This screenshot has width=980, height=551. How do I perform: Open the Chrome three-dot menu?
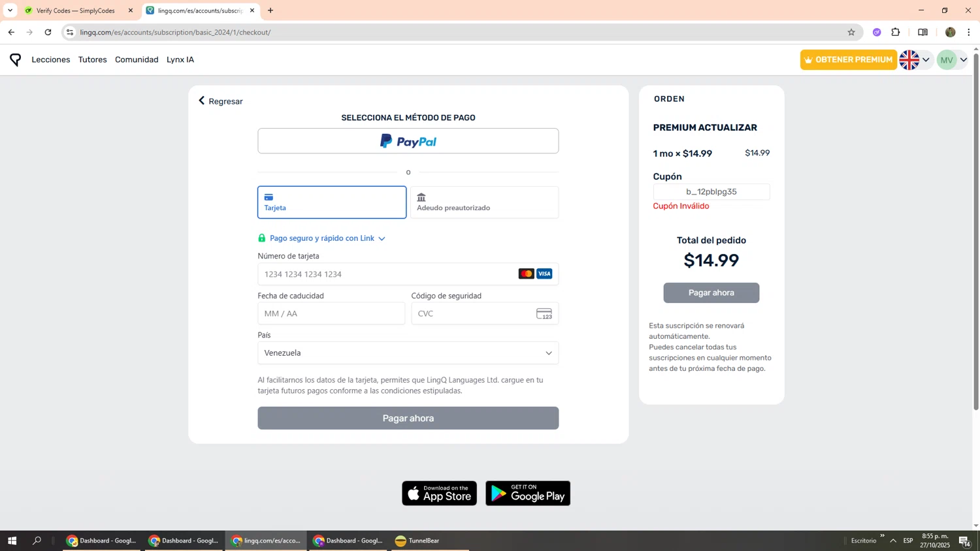[x=968, y=32]
